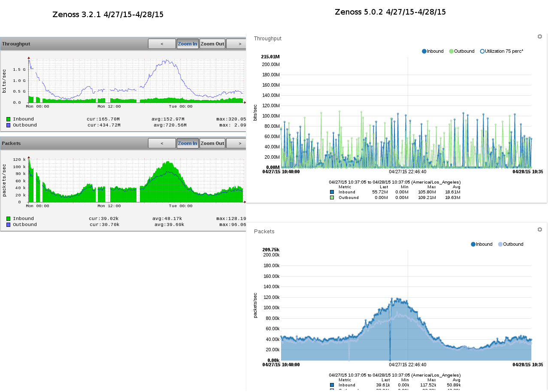Click blue Outbound swatch under old Packets graph

[9, 225]
